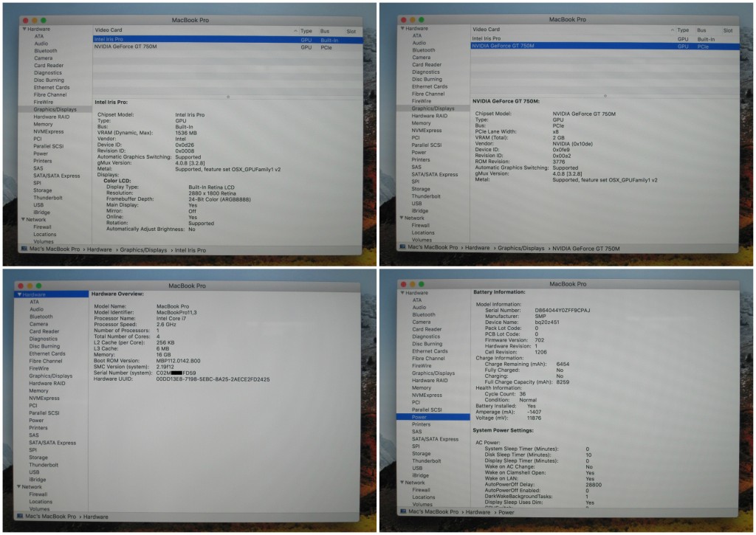Click the Full Charge Capacity value 8259
This screenshot has height=535, width=756.
(x=563, y=382)
